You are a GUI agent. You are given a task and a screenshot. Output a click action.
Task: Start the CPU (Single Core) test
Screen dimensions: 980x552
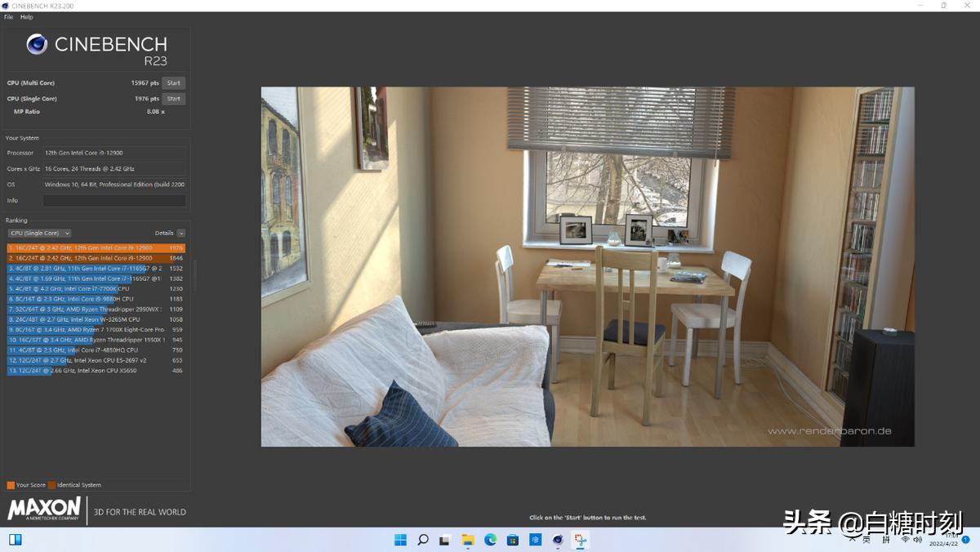pyautogui.click(x=173, y=99)
